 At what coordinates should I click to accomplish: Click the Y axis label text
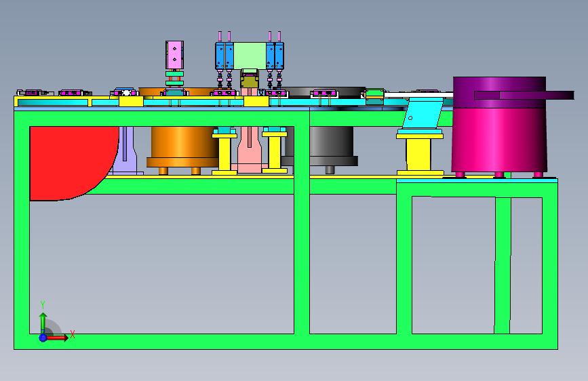tap(43, 305)
